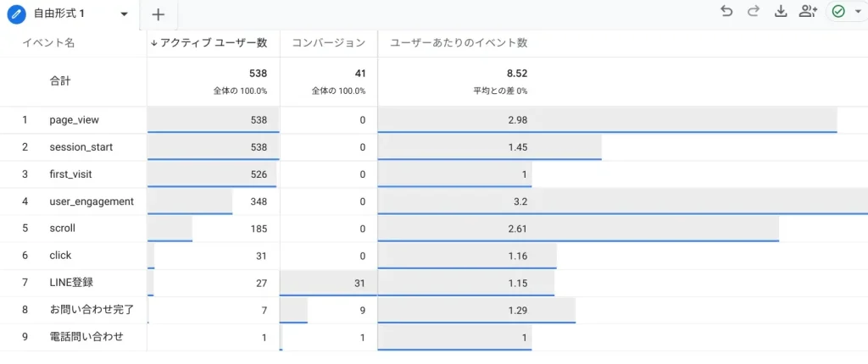This screenshot has height=364, width=868.
Task: Open the 自由形式 1 tab dropdown arrow
Action: click(x=124, y=14)
